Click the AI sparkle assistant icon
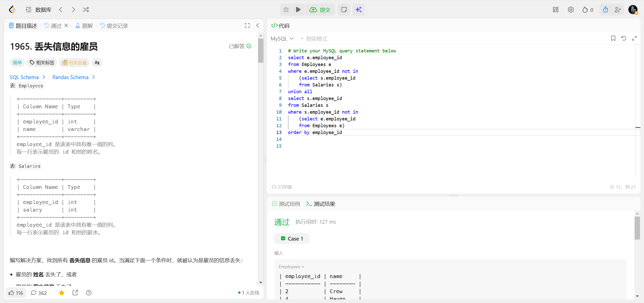This screenshot has width=644, height=303. pos(358,10)
